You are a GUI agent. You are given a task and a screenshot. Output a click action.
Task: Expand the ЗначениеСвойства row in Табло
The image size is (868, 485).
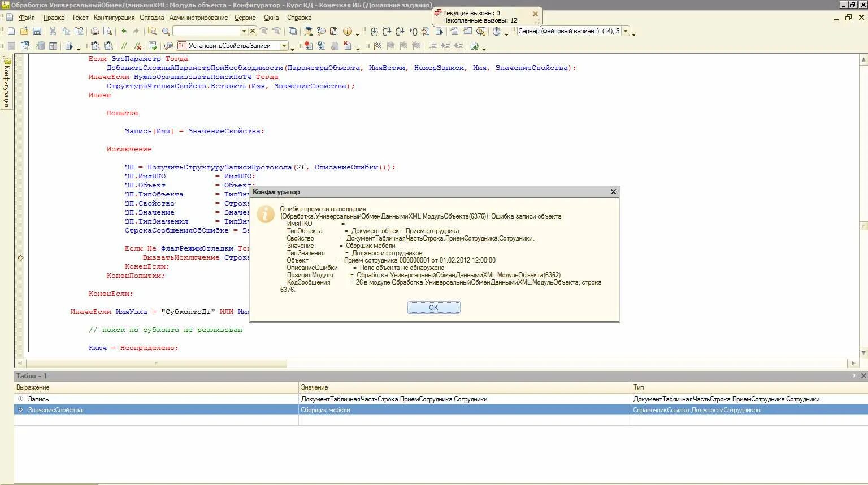[21, 410]
